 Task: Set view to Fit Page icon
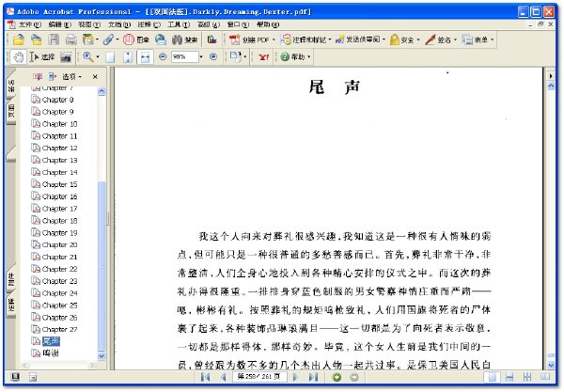coord(128,57)
